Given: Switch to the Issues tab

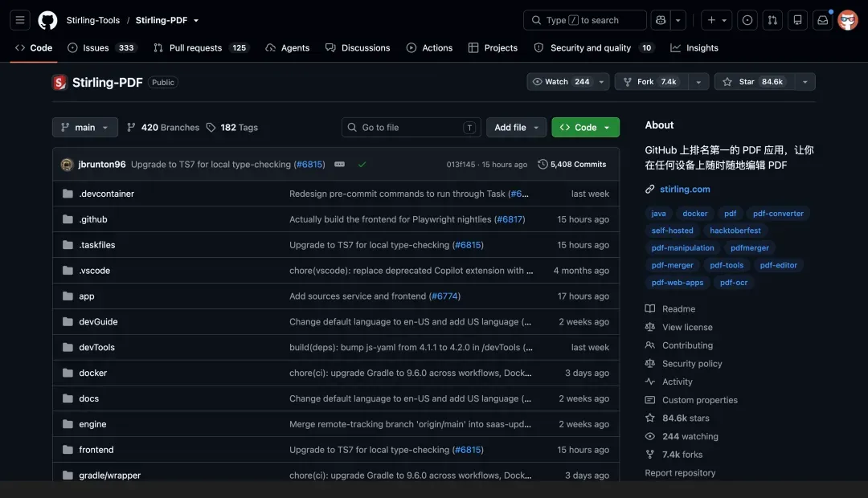Looking at the screenshot, I should pyautogui.click(x=102, y=47).
